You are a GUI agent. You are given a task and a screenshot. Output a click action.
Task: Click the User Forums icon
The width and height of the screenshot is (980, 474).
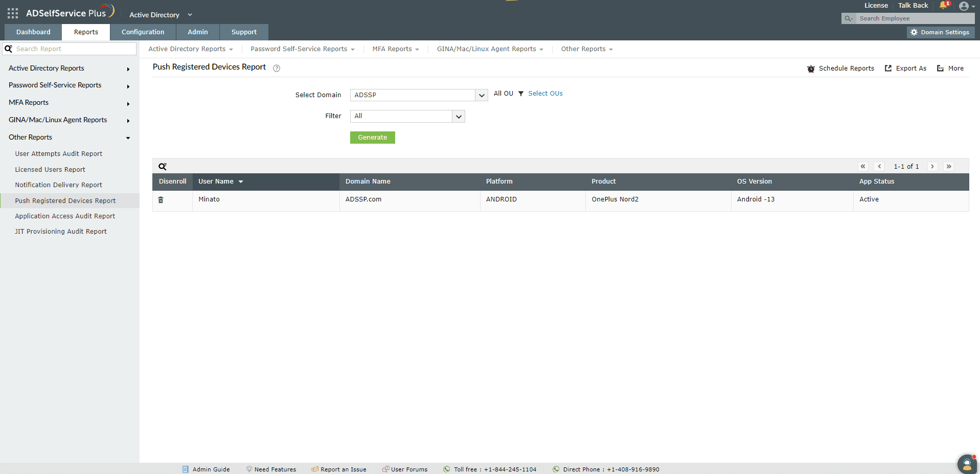pos(386,469)
